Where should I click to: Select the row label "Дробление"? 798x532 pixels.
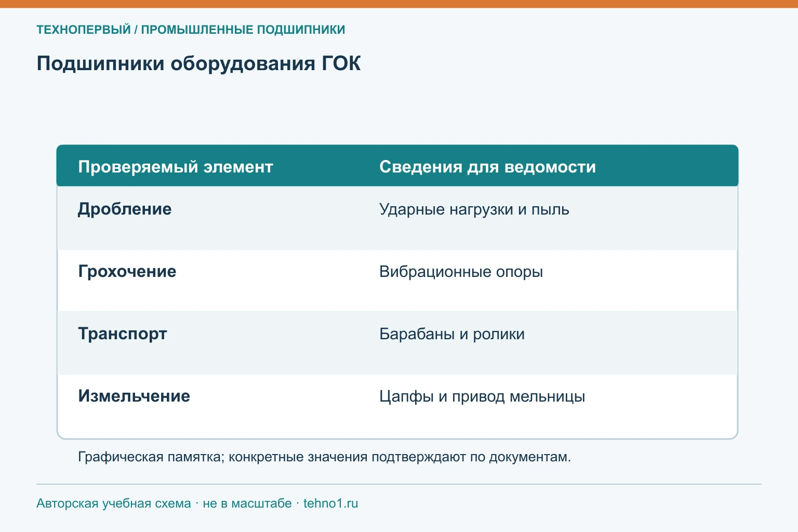coord(125,209)
